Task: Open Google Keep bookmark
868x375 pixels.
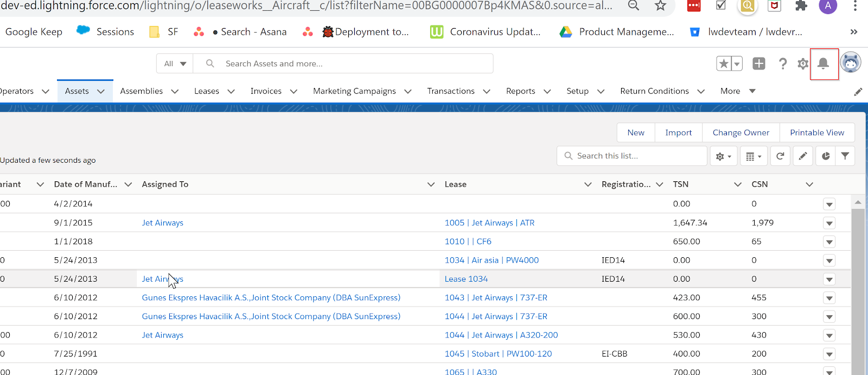Action: tap(34, 32)
